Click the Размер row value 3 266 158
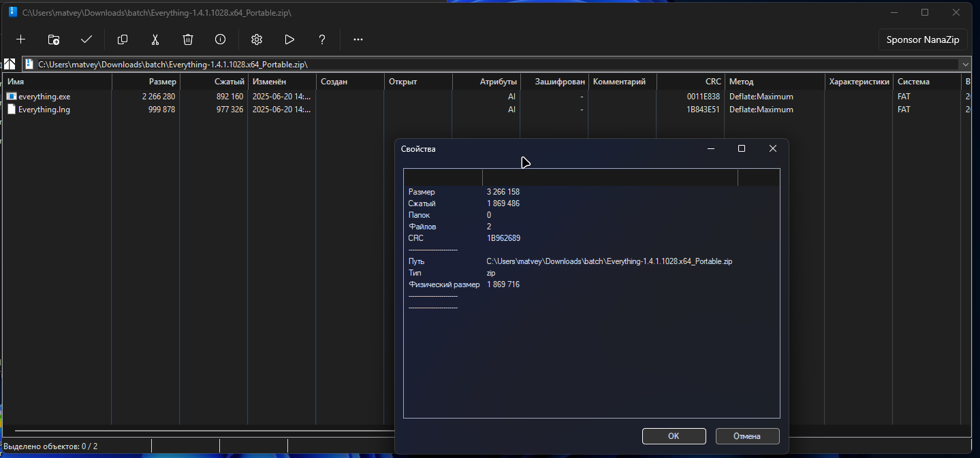The height and width of the screenshot is (458, 980). pyautogui.click(x=503, y=192)
